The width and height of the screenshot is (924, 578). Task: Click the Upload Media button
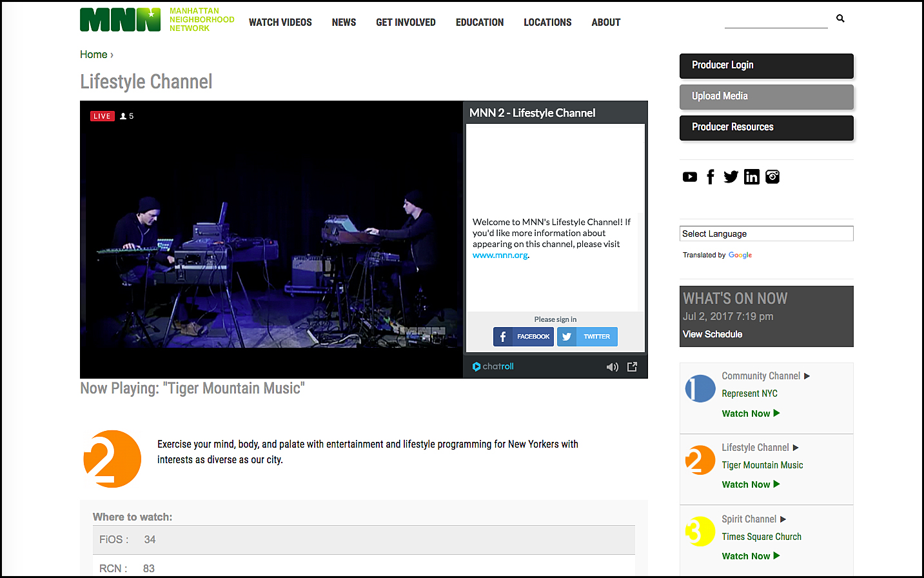[x=767, y=97]
